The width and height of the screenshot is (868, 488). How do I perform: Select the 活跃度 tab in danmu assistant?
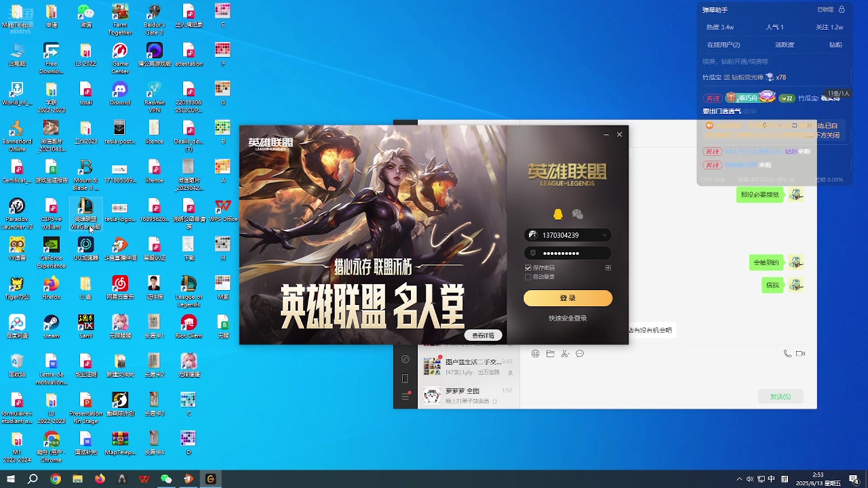(785, 45)
